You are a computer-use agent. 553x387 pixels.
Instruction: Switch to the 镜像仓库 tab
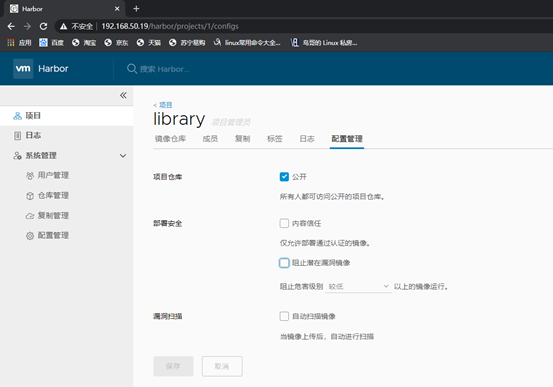tap(170, 139)
